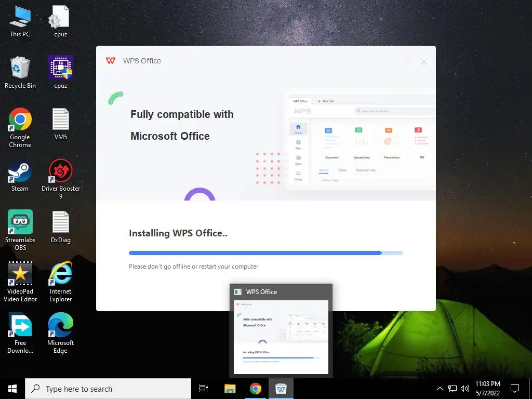Viewport: 532px width, 399px height.
Task: Click the WPS Office taskbar preview thumbnail
Action: click(x=281, y=337)
